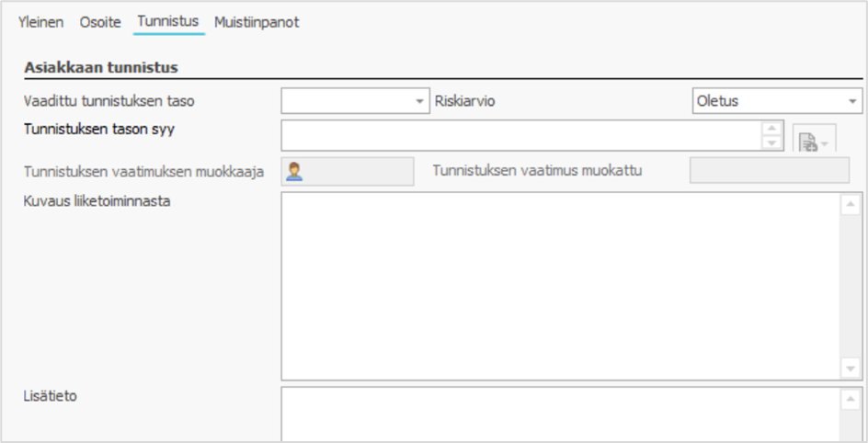Switch to the Yleinen tab
This screenshot has width=868, height=443.
click(x=40, y=22)
